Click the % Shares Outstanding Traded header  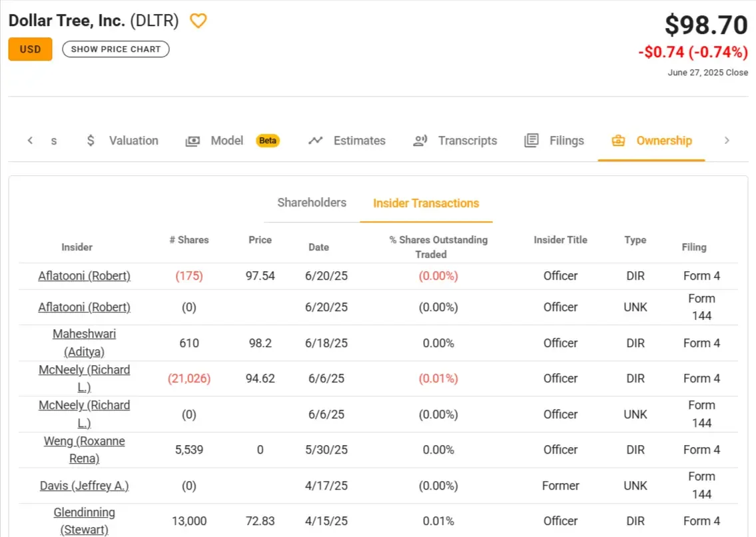438,247
